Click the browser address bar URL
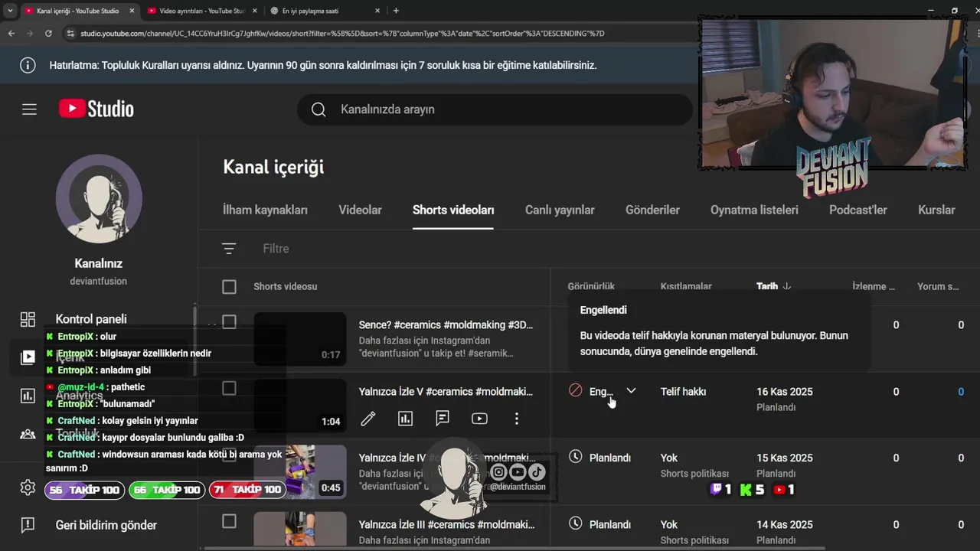The width and height of the screenshot is (980, 551). tap(343, 34)
